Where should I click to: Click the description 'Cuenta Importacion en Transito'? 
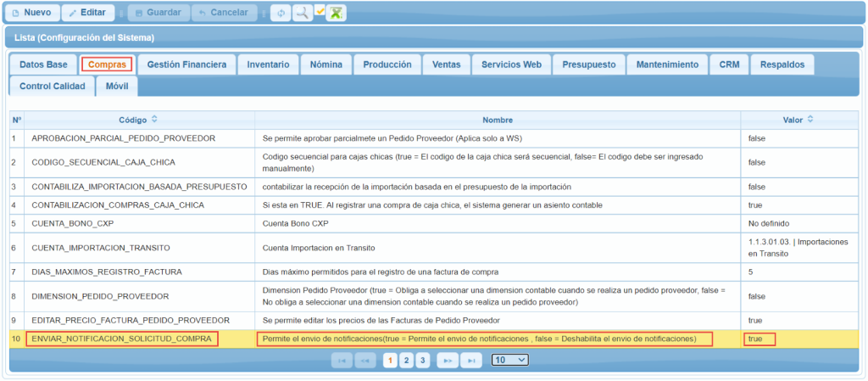point(319,248)
